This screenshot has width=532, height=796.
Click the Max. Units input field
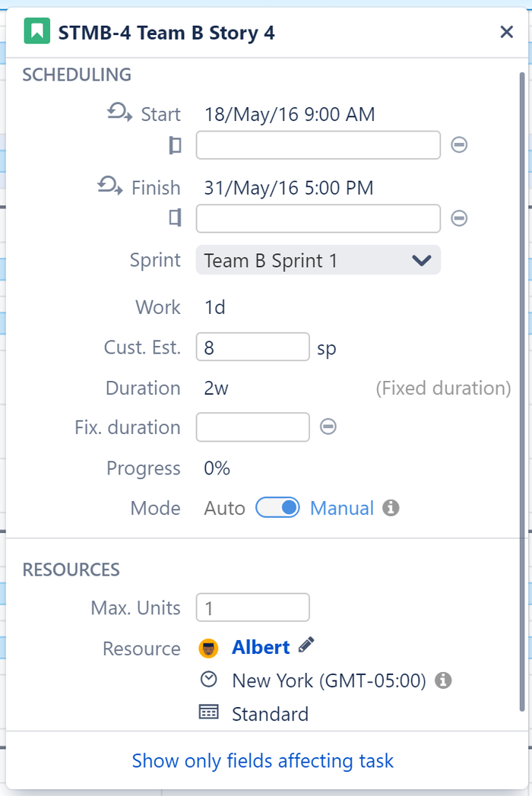pyautogui.click(x=252, y=607)
